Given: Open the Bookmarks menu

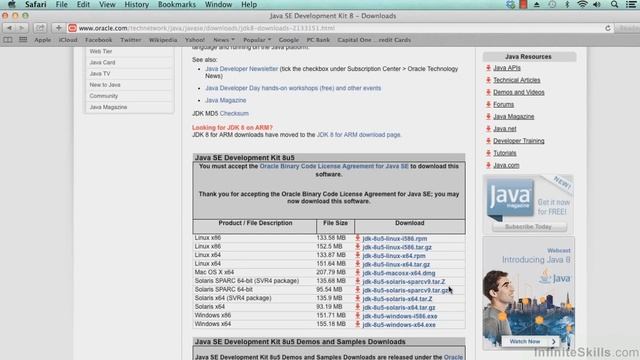Looking at the screenshot, I should (177, 4).
